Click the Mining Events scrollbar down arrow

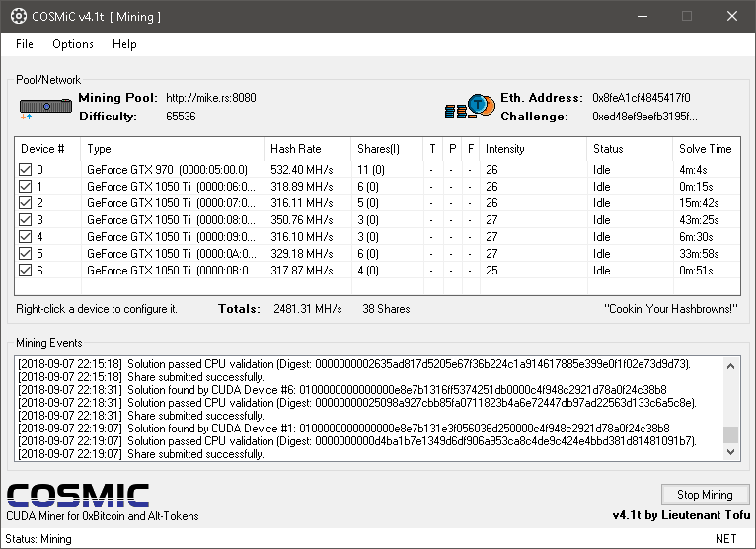click(x=731, y=452)
